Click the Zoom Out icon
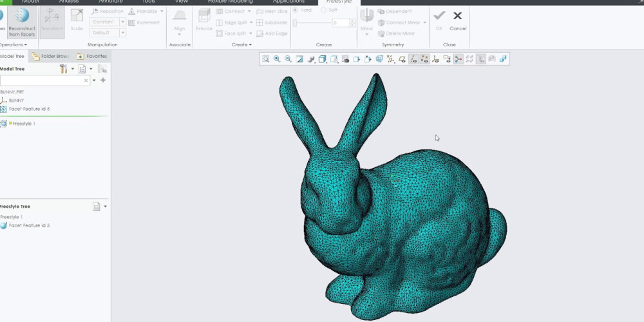Viewport: 644px width, 322px height. (x=288, y=59)
